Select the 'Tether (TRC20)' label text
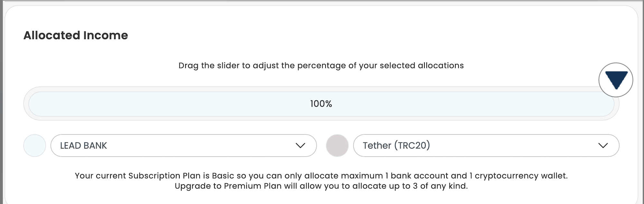644x204 pixels. click(x=396, y=146)
